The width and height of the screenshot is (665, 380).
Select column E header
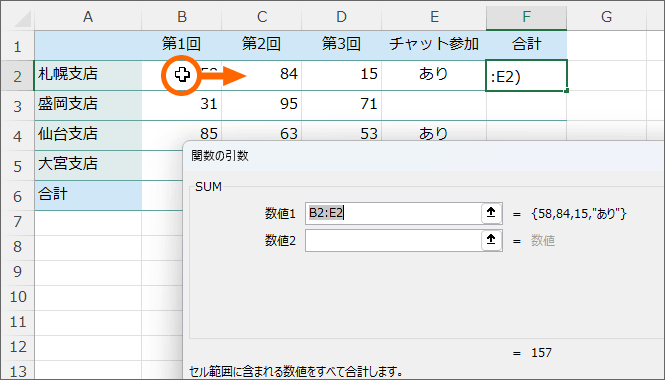pyautogui.click(x=434, y=17)
